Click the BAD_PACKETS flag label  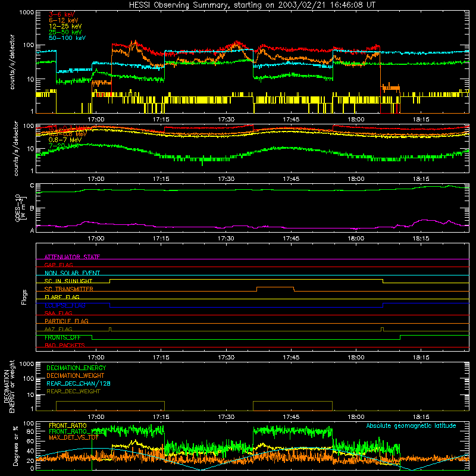65,345
